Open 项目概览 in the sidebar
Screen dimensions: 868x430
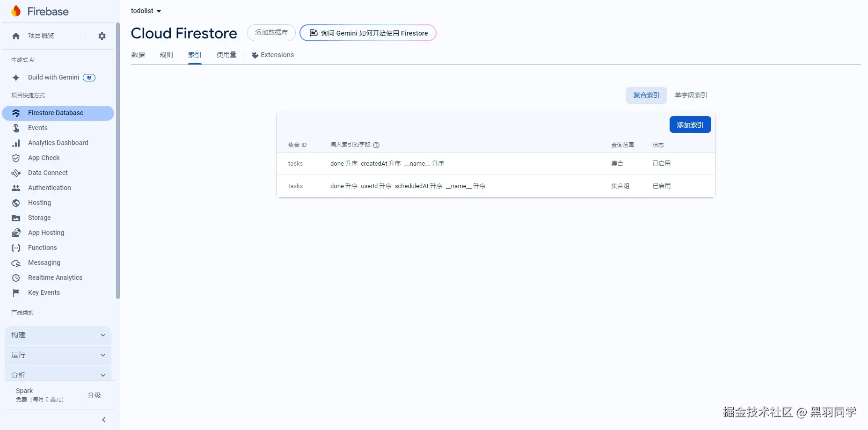point(41,36)
